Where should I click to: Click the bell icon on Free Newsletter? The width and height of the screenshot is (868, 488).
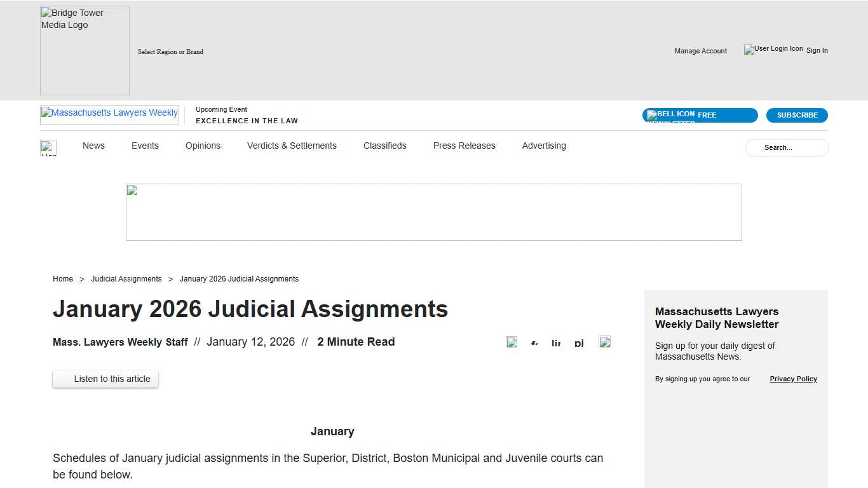point(653,114)
